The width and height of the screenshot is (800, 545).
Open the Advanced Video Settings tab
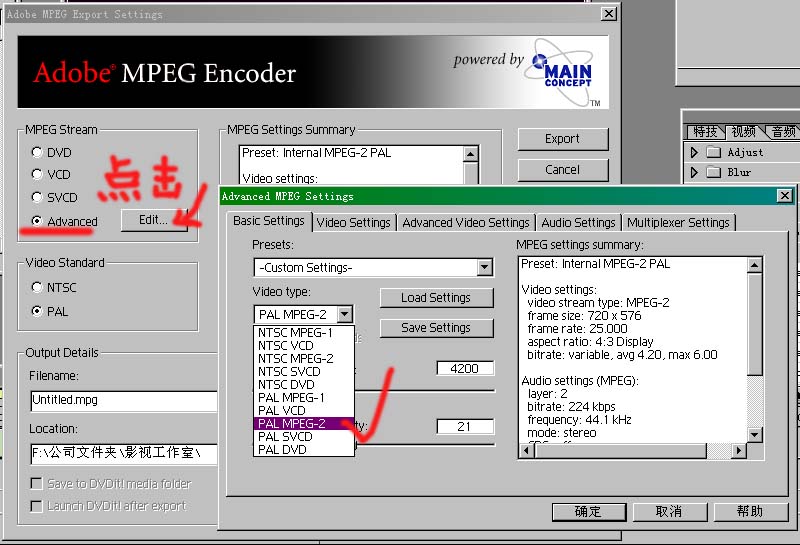tap(466, 222)
